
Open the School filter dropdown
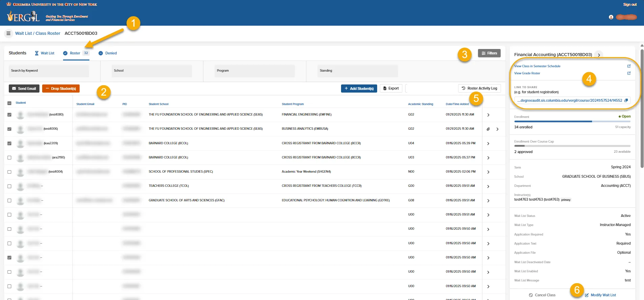point(152,71)
